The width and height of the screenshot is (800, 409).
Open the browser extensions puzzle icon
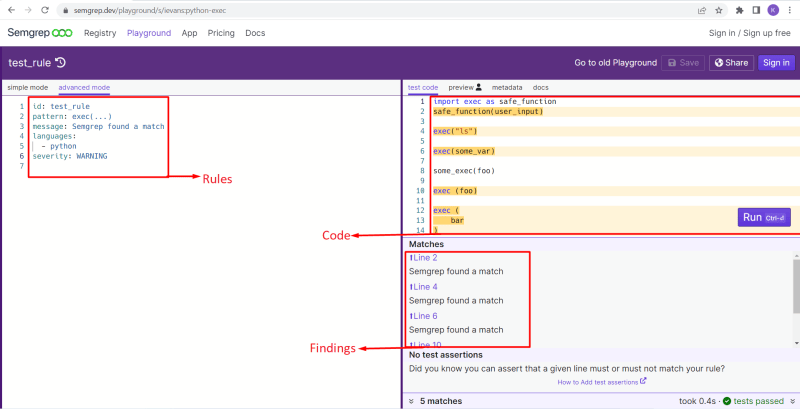coord(740,10)
